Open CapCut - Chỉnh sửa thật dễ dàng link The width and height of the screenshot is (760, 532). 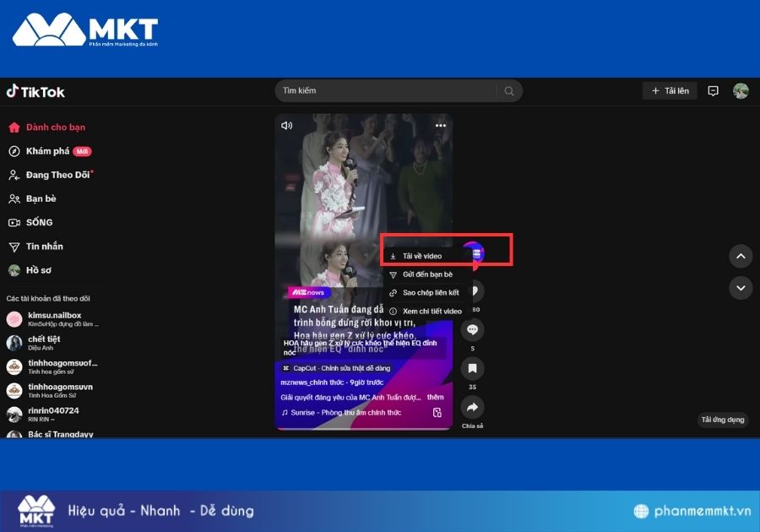336,368
